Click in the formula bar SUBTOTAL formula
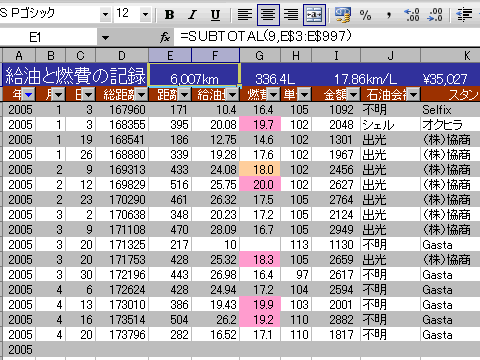480x360 pixels. pos(266,36)
